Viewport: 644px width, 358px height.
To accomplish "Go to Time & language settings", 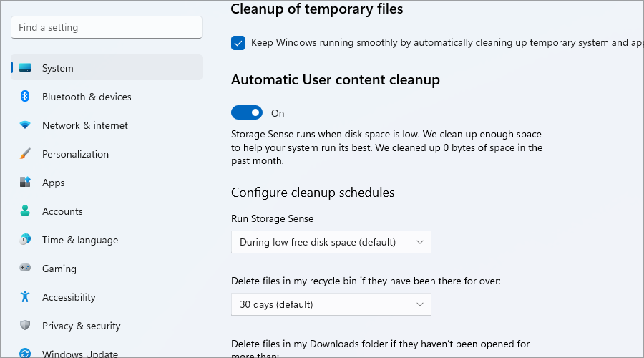I will click(x=79, y=240).
